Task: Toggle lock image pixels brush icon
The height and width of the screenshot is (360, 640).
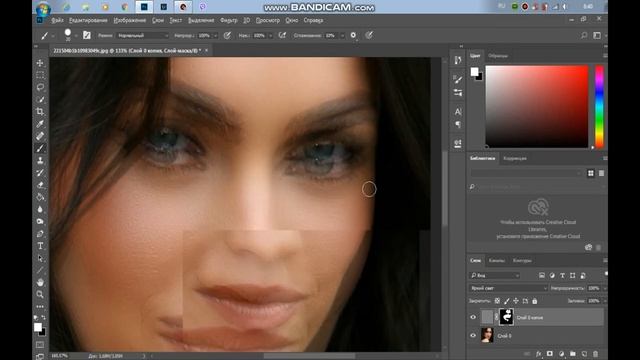Action: coord(507,301)
